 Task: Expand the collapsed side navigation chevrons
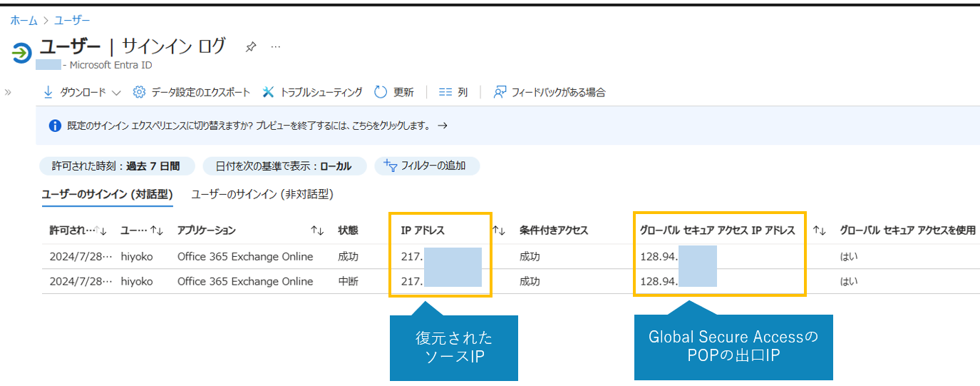[x=8, y=92]
